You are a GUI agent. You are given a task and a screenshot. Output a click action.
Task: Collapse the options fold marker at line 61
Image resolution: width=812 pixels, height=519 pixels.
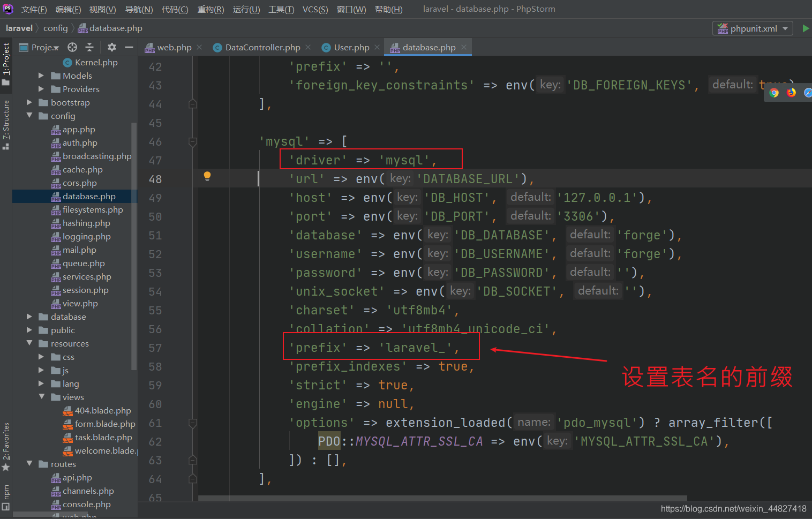[193, 423]
